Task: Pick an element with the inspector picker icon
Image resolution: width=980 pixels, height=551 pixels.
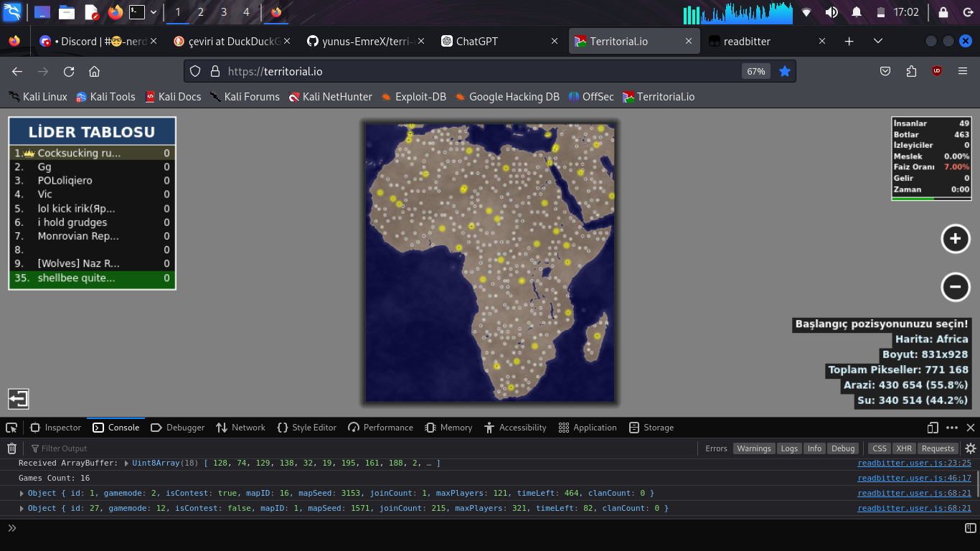Action: (x=11, y=428)
